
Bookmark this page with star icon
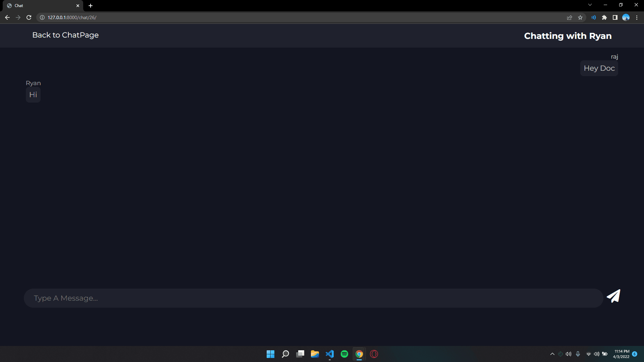[x=580, y=17]
